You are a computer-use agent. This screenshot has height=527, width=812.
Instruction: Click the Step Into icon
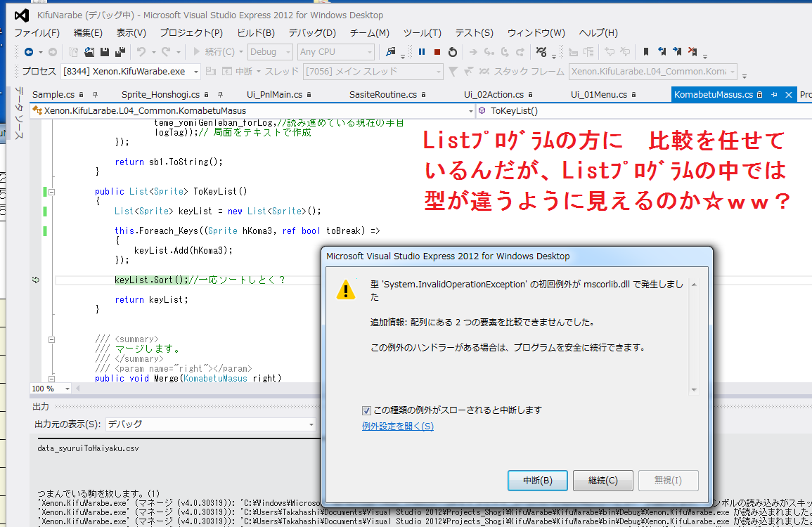[489, 52]
